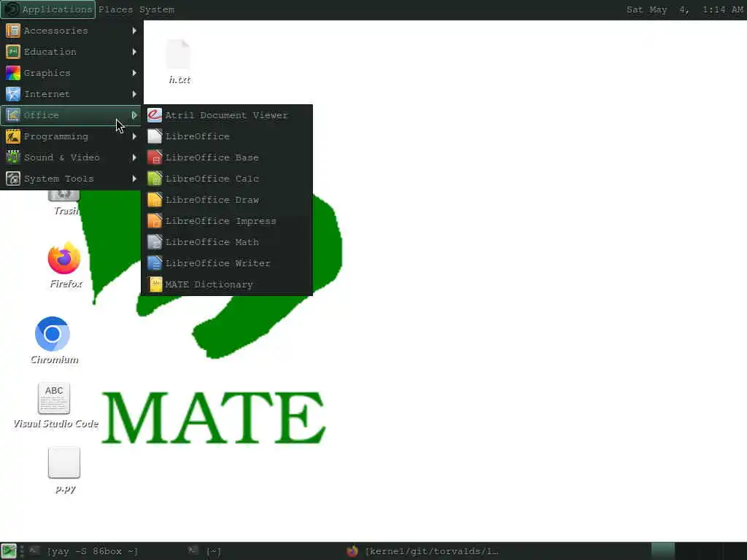Select the Firefox desktop icon
Image resolution: width=747 pixels, height=560 pixels.
[64, 258]
